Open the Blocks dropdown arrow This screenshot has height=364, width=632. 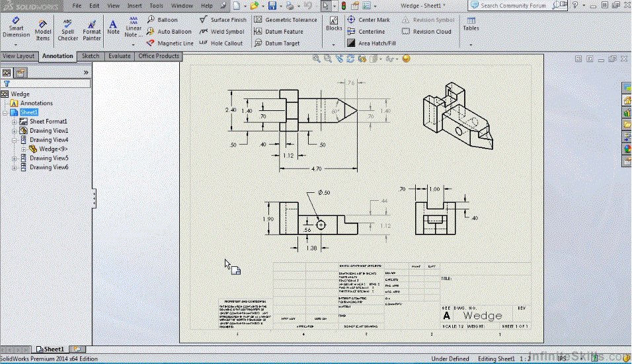(333, 44)
